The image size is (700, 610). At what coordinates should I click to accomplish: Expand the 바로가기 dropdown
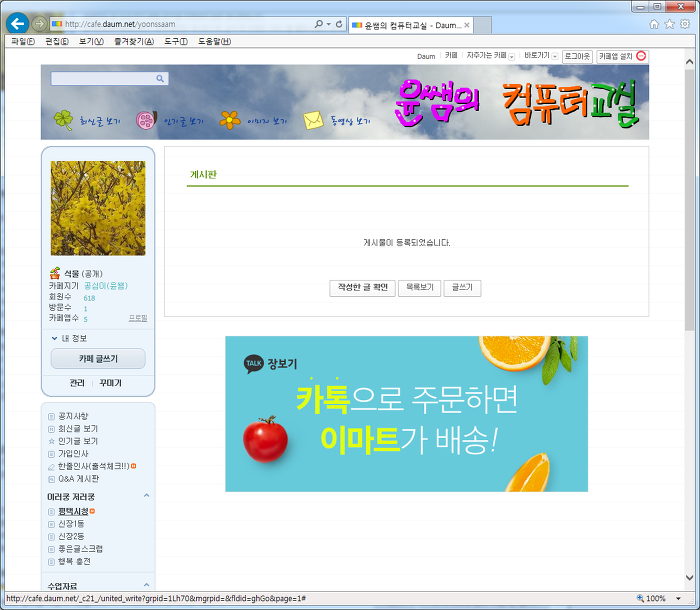554,56
